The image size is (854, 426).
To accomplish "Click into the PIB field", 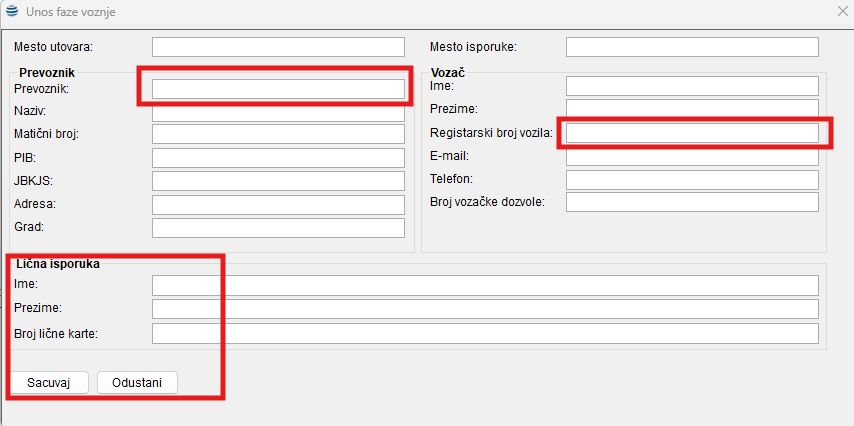I will pyautogui.click(x=278, y=157).
